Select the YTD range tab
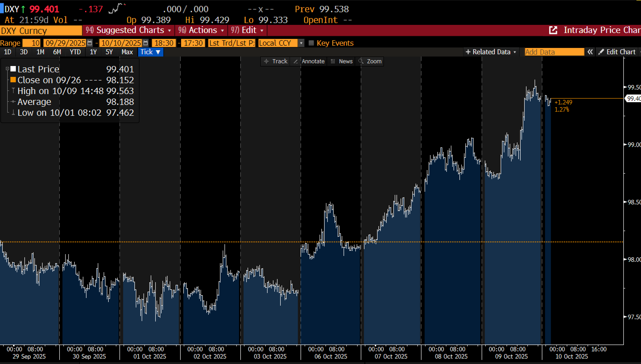This screenshot has height=364, width=641. click(75, 52)
